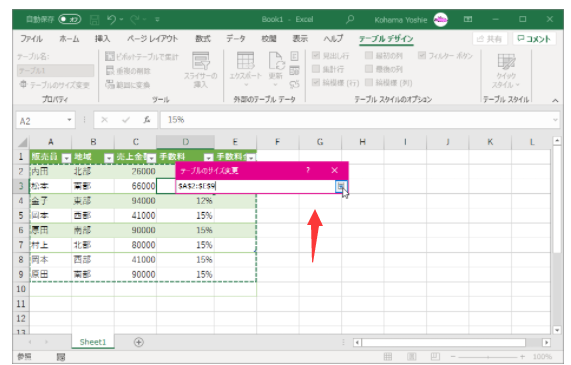The width and height of the screenshot is (571, 365).
Task: Click the スライサーの挿入 icon
Action: tap(201, 60)
